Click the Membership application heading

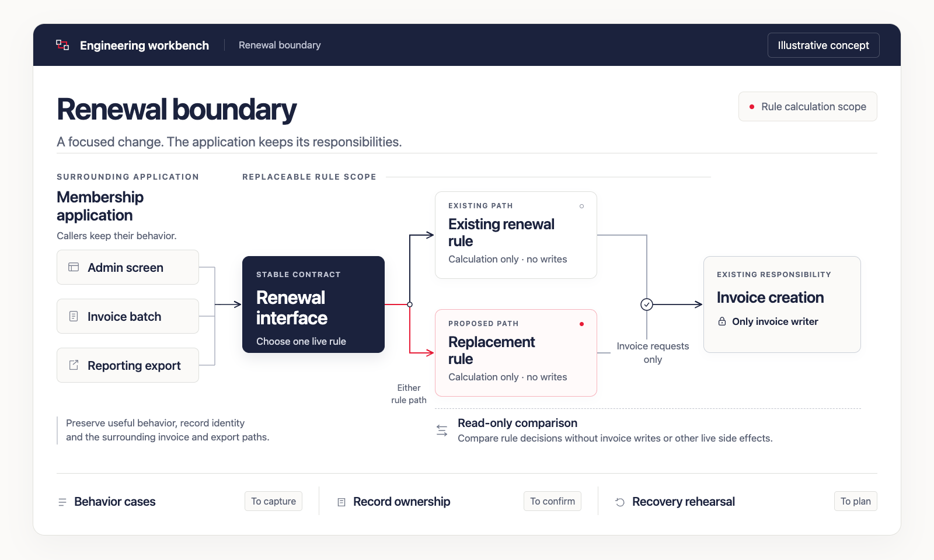point(100,206)
